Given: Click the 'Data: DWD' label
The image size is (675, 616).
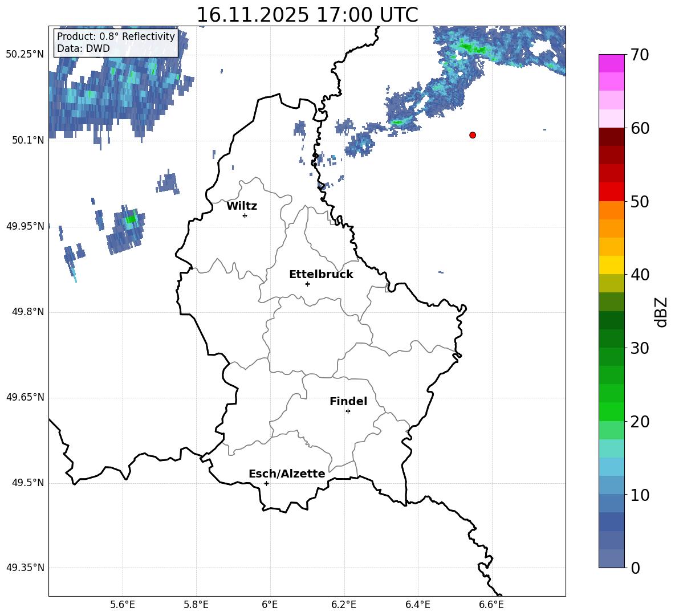Looking at the screenshot, I should point(83,48).
